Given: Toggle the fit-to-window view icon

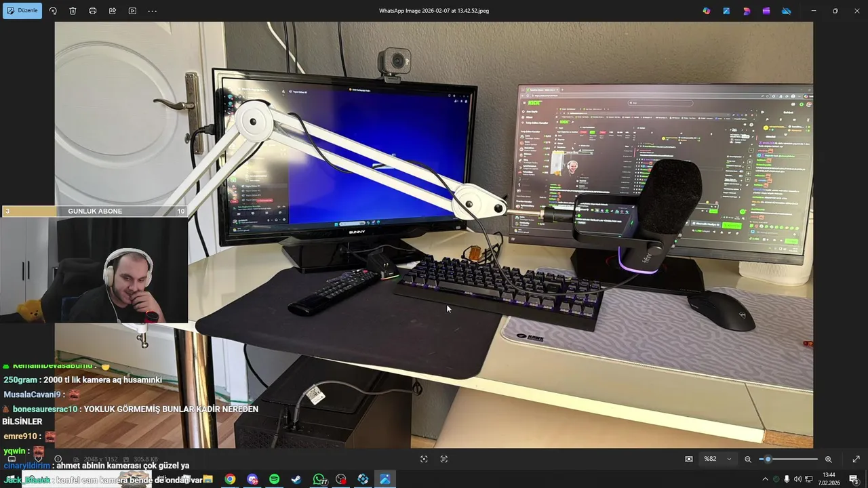Looking at the screenshot, I should (689, 459).
